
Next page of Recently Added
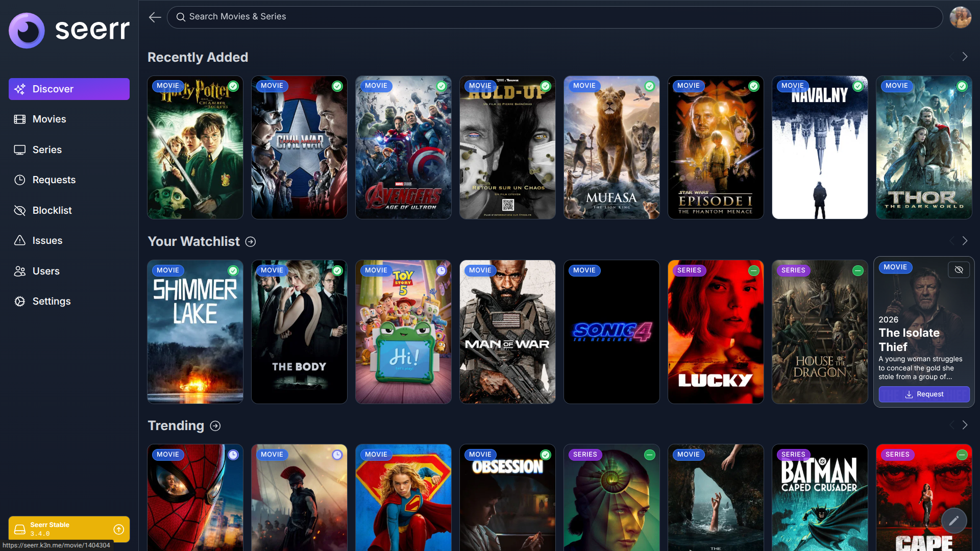(x=965, y=57)
